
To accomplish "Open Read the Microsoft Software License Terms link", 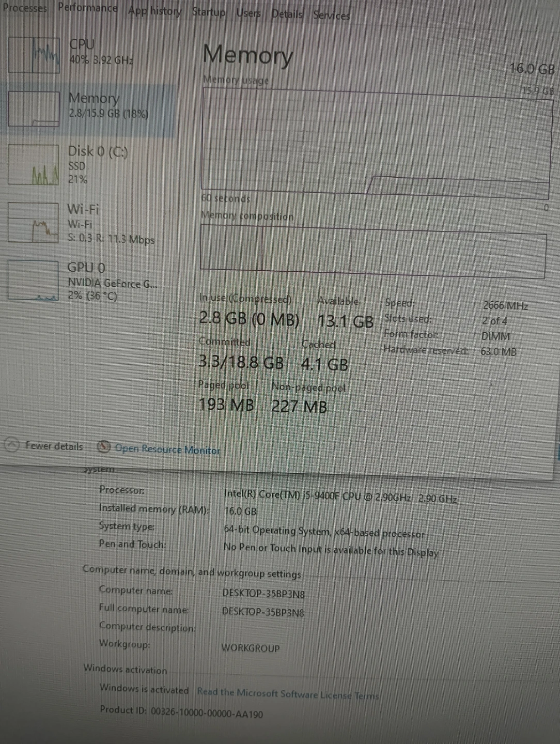I will (x=288, y=693).
